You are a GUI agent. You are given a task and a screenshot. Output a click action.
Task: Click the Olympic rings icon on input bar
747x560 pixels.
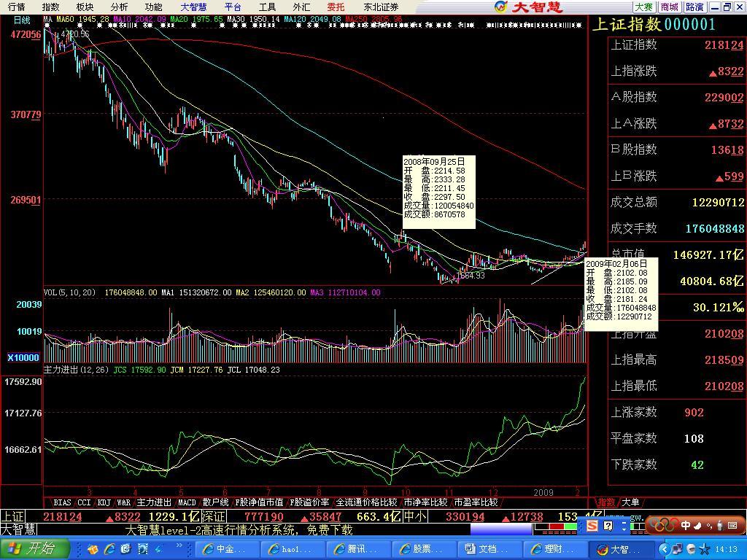point(664,525)
